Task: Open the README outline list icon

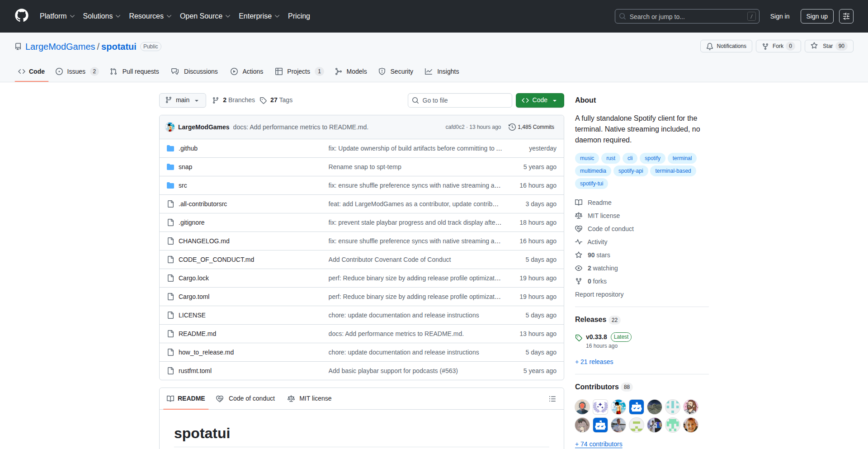Action: tap(552, 399)
